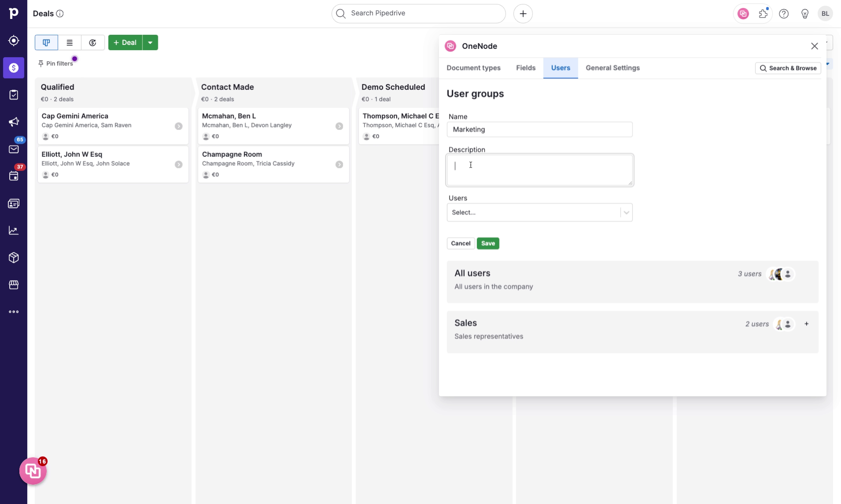Open the OneNode app icon in the top bar
The image size is (841, 504).
(743, 14)
